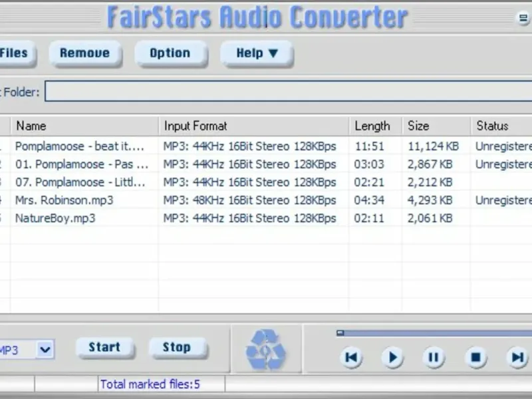This screenshot has height=399, width=532.
Task: Select the 'Pomplamoose - beat it....' file row
Action: [266, 146]
